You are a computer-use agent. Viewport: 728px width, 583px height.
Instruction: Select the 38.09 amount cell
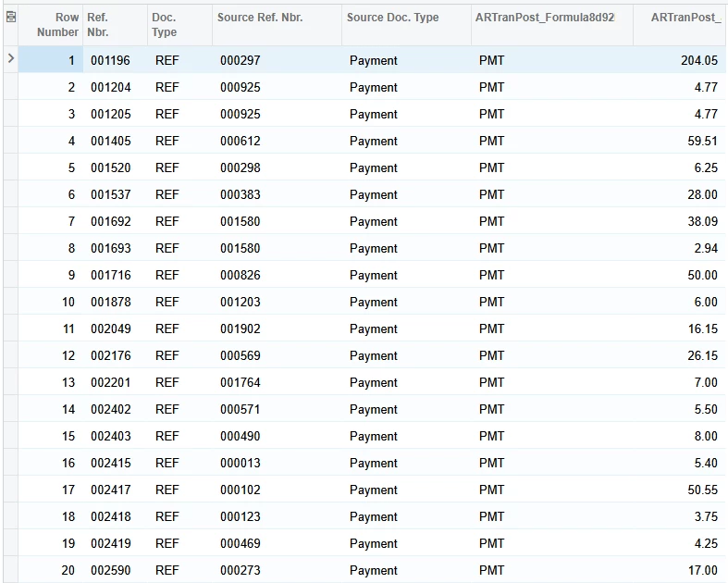point(680,221)
